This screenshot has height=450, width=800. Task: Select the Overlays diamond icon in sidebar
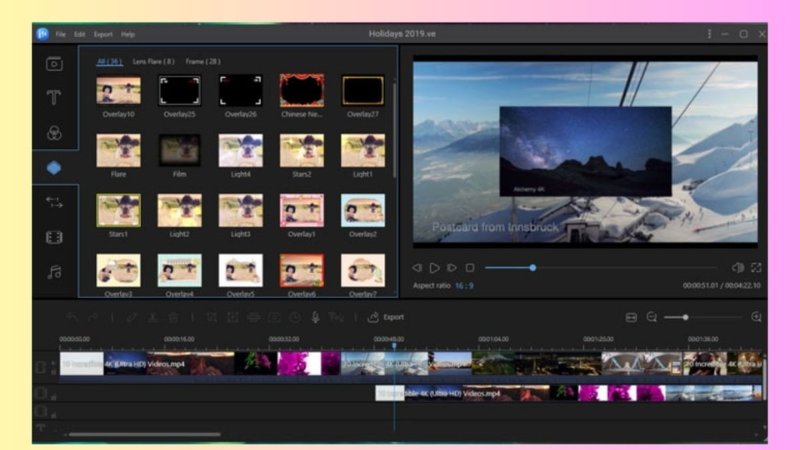pyautogui.click(x=54, y=167)
